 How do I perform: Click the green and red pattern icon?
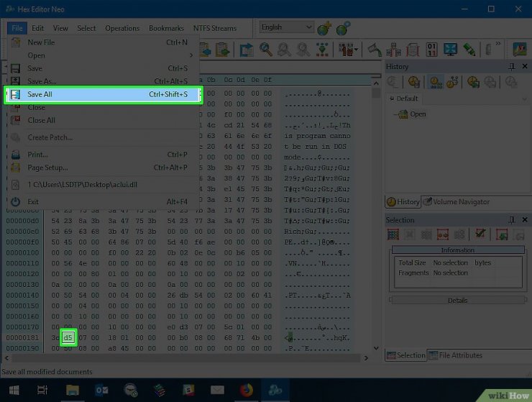[x=321, y=50]
